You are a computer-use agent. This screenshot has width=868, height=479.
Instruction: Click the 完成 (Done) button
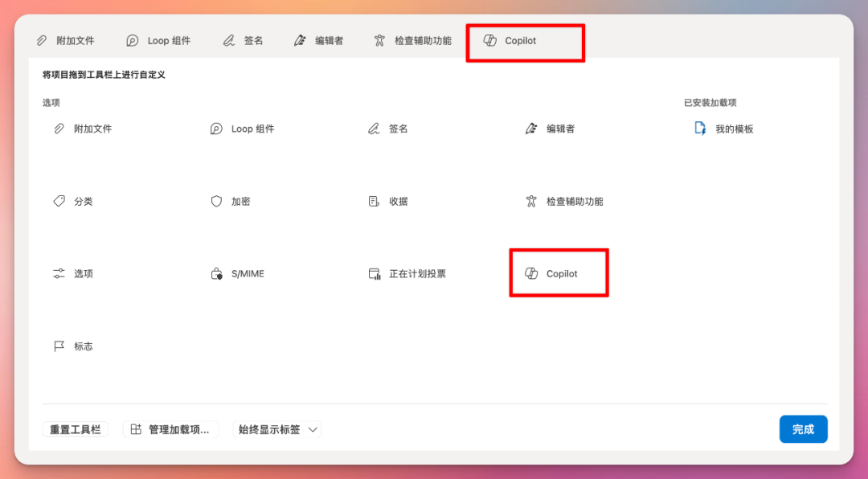(x=803, y=428)
